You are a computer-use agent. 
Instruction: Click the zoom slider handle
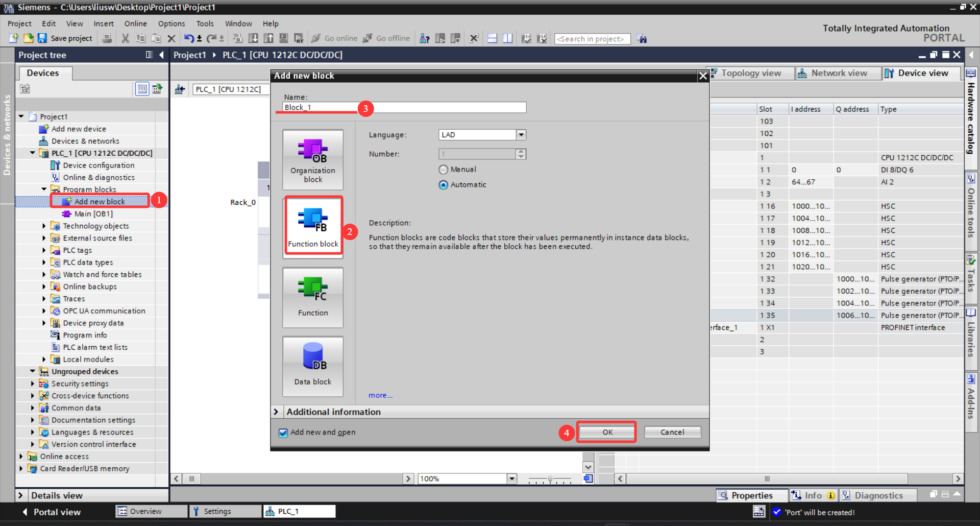(550, 479)
